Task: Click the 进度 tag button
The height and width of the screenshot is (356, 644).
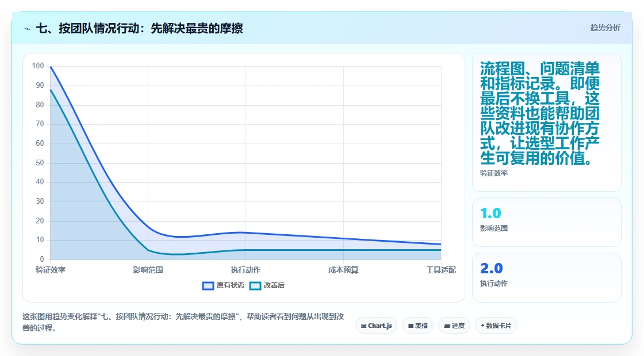Action: click(454, 326)
